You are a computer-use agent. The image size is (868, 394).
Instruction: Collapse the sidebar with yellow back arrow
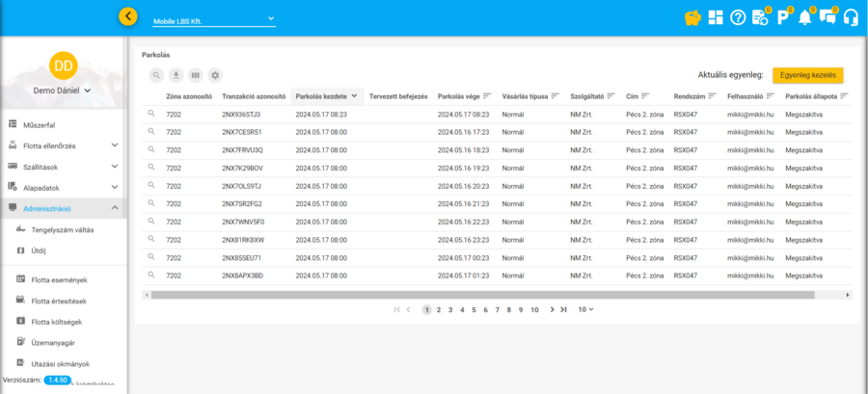pos(128,16)
